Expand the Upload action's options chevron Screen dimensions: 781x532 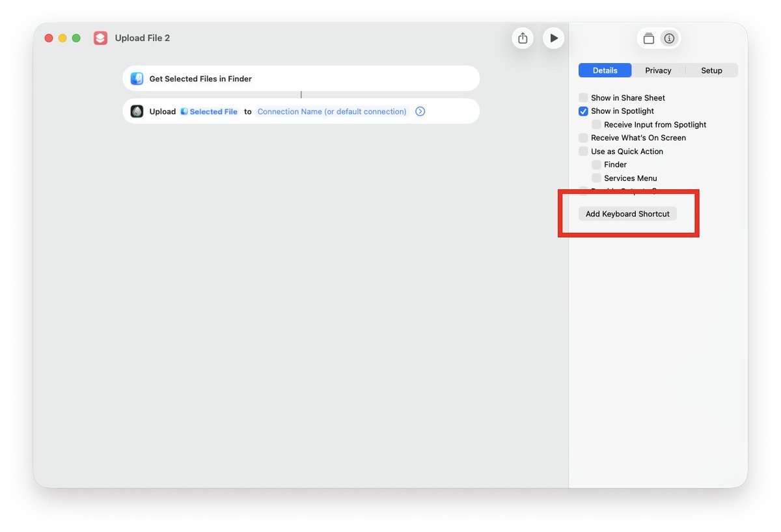(420, 112)
